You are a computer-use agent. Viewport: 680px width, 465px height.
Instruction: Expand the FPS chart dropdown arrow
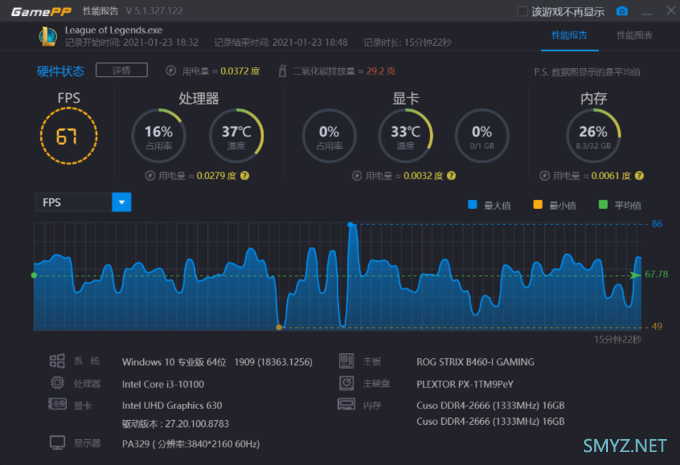(x=121, y=202)
